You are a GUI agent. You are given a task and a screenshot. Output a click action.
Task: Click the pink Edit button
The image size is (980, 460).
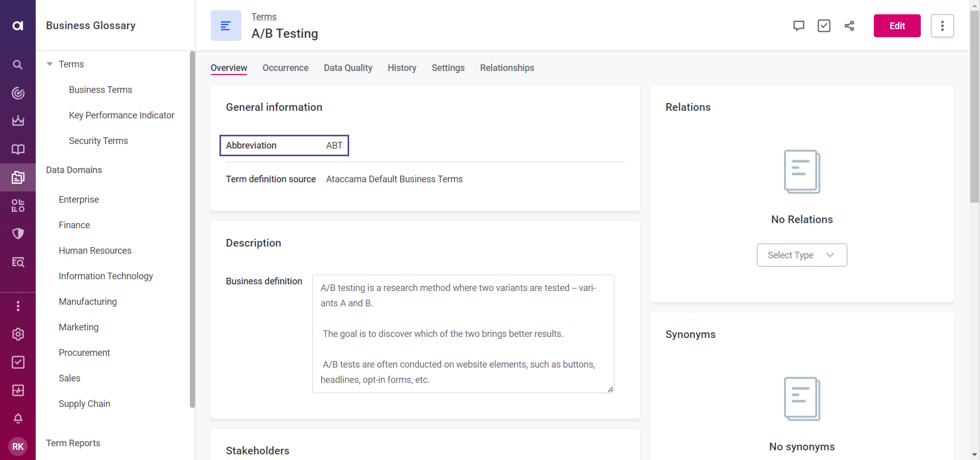[x=897, y=26]
